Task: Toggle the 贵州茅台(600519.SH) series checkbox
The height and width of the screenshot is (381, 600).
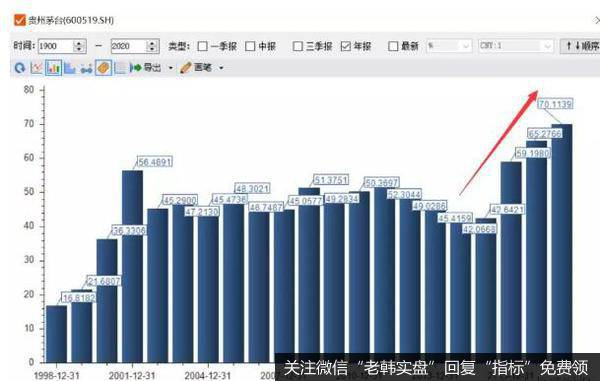Action: coord(20,20)
